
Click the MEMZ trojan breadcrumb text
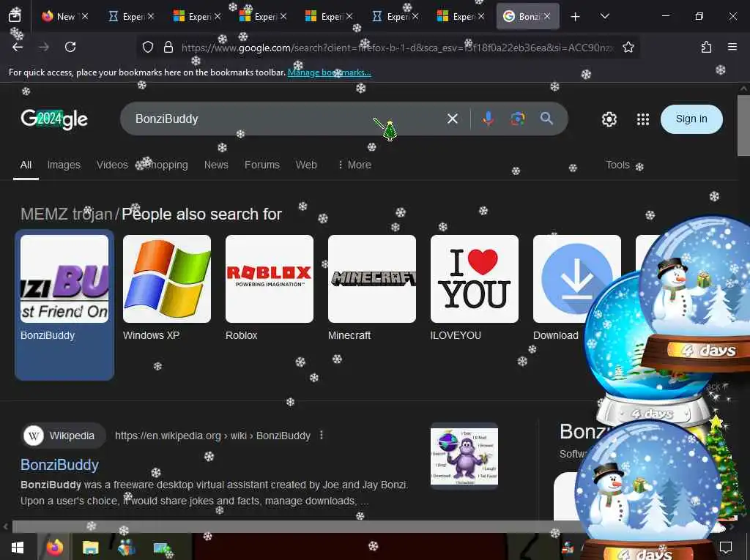pyautogui.click(x=67, y=214)
